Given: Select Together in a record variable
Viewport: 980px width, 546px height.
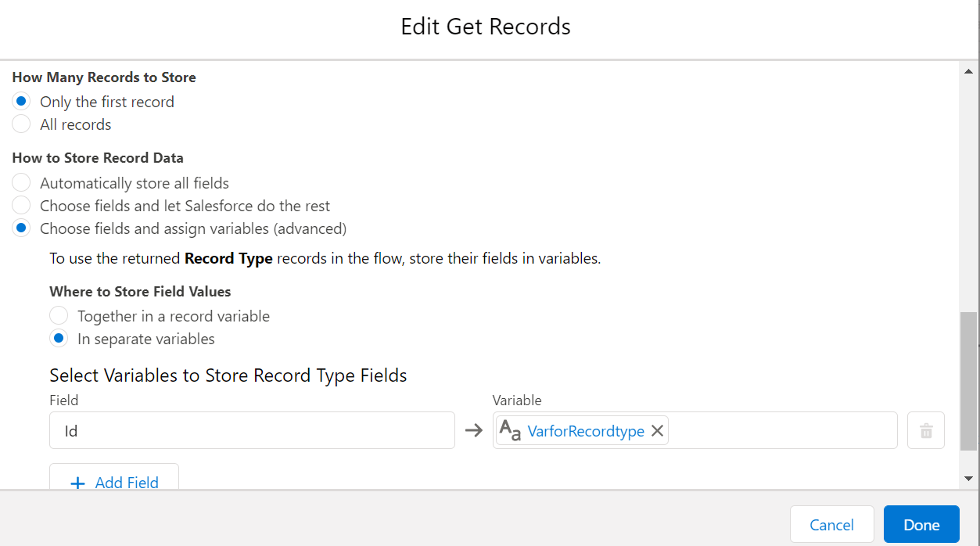Looking at the screenshot, I should pyautogui.click(x=59, y=316).
